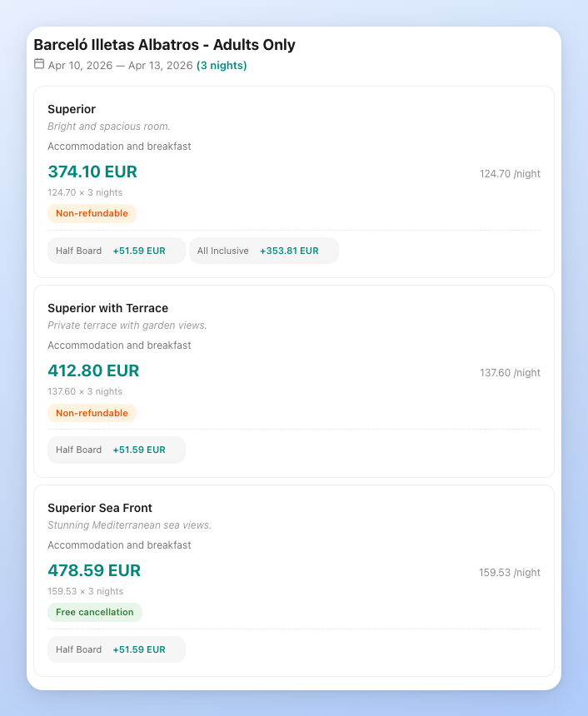Screen dimensions: 588x716
Task: Select the Free cancellation badge
Action: (95, 612)
